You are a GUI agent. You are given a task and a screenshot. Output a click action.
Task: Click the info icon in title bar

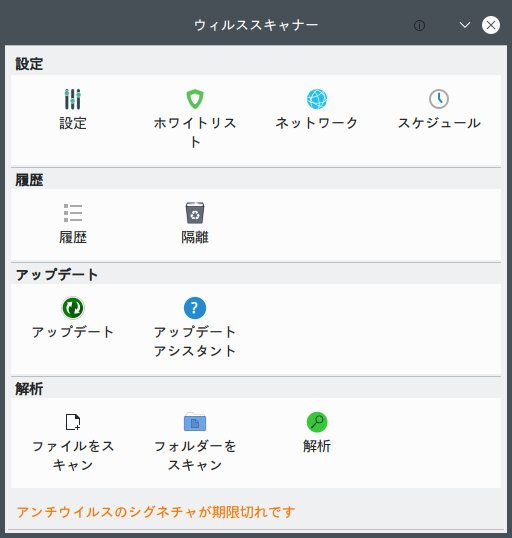(419, 25)
